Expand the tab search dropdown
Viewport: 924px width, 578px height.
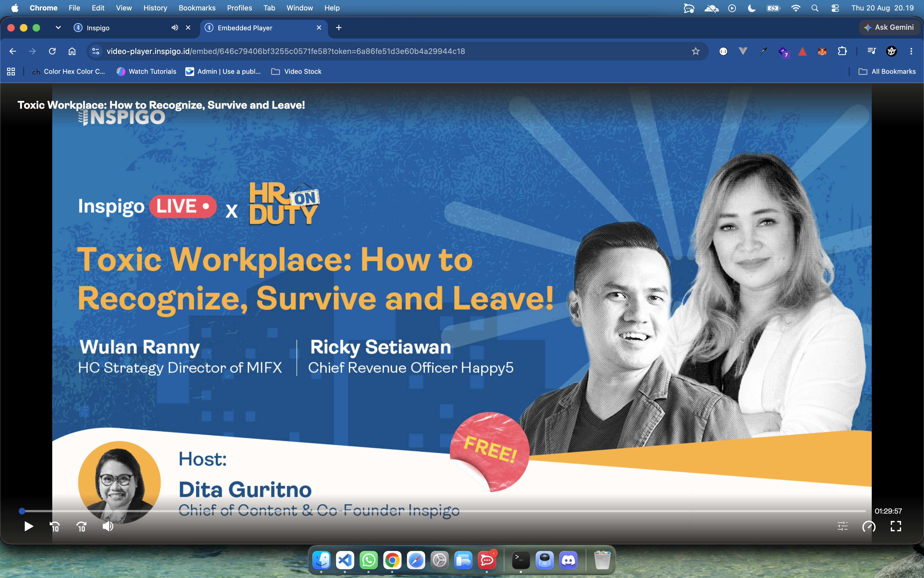click(x=58, y=28)
